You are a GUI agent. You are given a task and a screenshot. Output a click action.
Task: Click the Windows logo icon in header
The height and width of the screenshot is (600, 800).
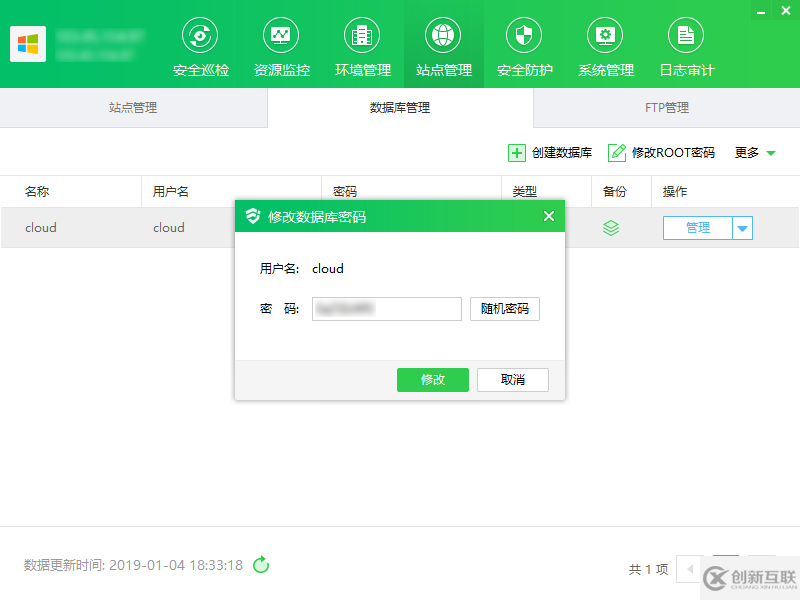click(x=28, y=44)
